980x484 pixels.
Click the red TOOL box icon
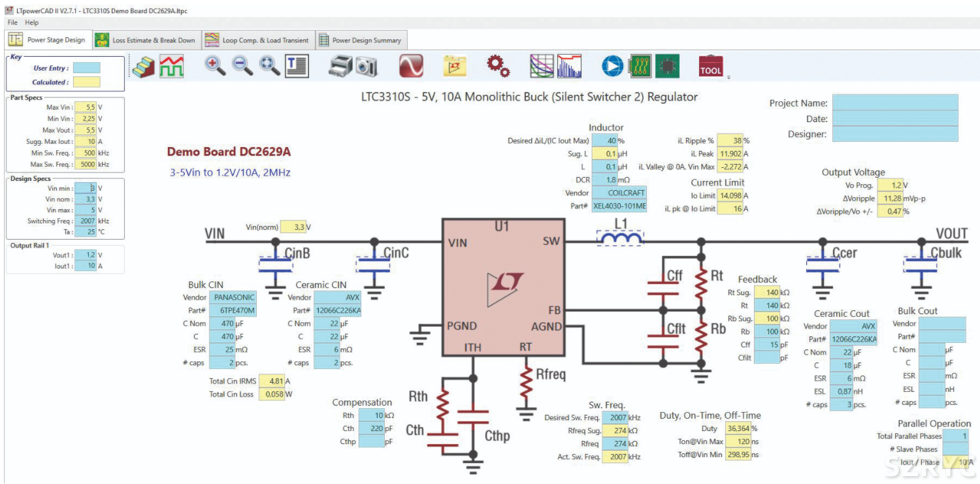pyautogui.click(x=711, y=65)
